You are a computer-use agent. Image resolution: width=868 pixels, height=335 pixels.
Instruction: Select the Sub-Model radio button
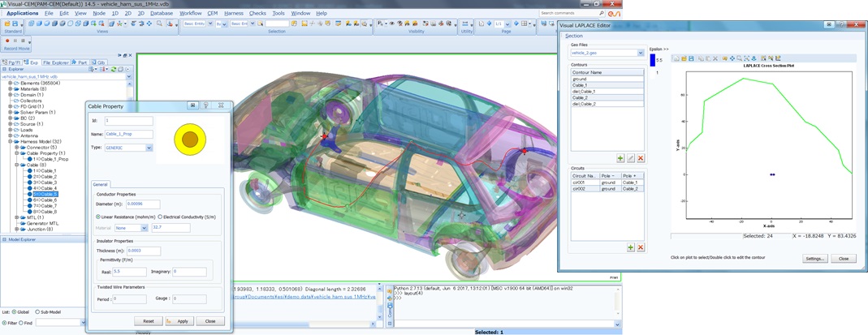tap(37, 311)
